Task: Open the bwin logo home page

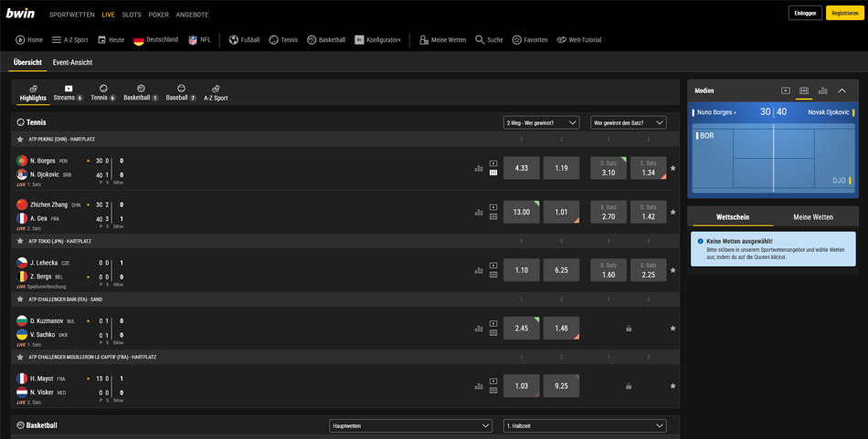Action: click(x=20, y=14)
